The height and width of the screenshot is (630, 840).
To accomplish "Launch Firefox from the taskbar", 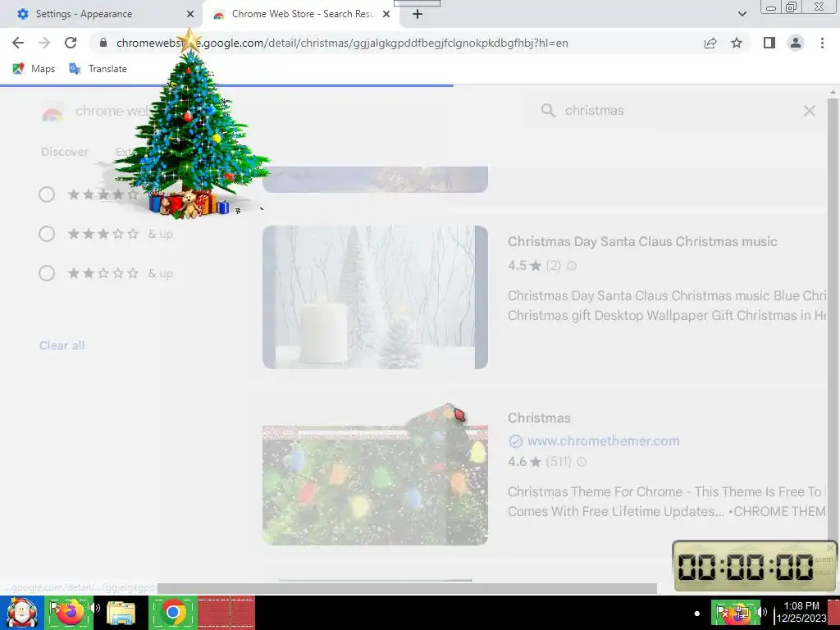I will point(69,612).
